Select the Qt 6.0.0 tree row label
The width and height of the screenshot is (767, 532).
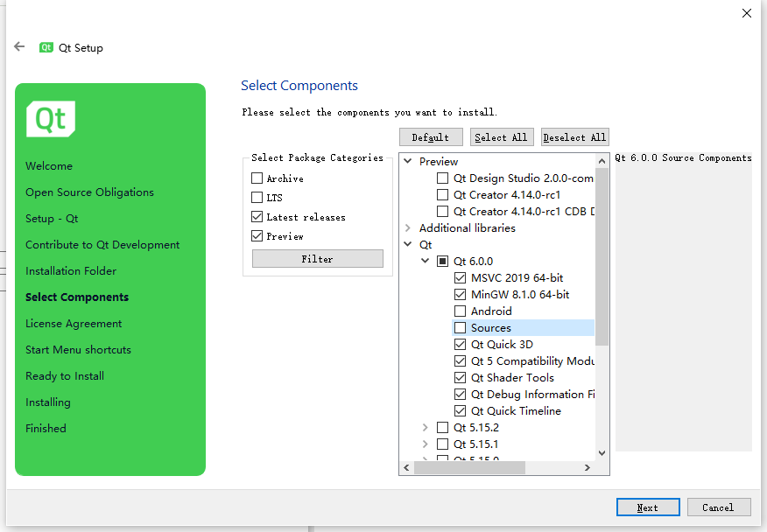[473, 261]
